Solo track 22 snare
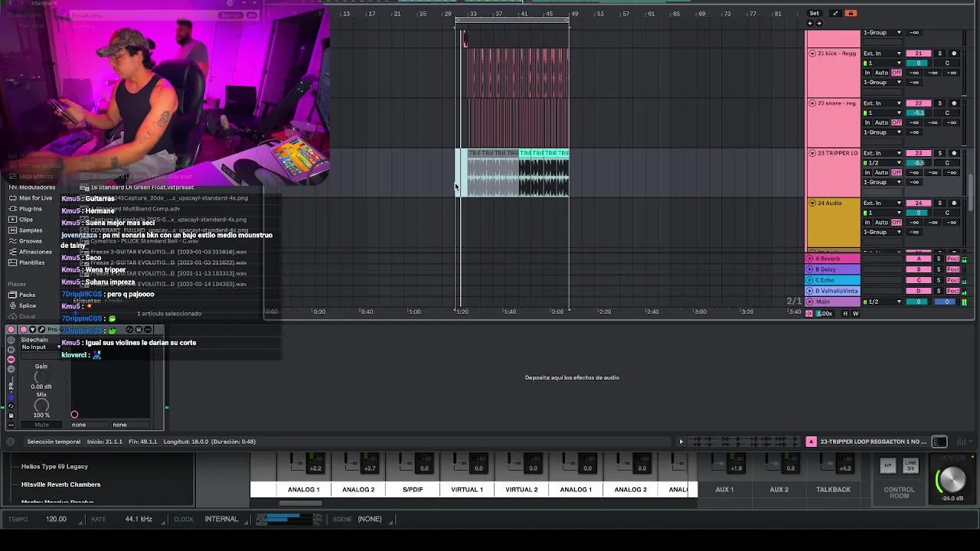The image size is (980, 551). click(940, 103)
